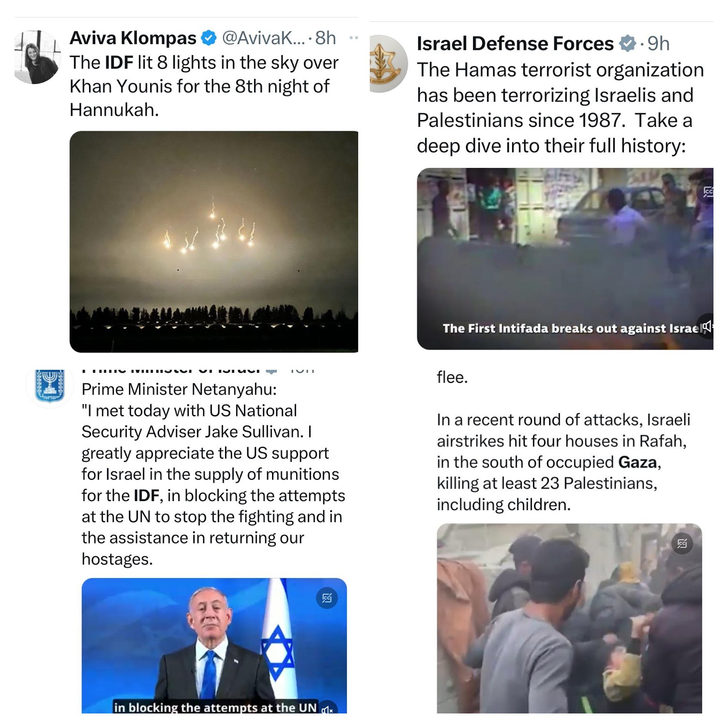Image resolution: width=728 pixels, height=728 pixels.
Task: Click the bold Gaza keyword in tweet
Action: [x=637, y=462]
